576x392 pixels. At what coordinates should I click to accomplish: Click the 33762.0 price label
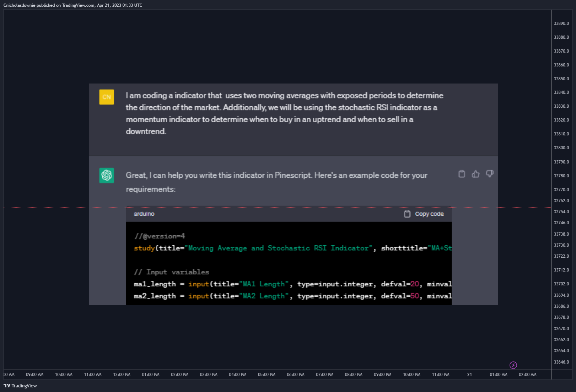[x=561, y=201]
